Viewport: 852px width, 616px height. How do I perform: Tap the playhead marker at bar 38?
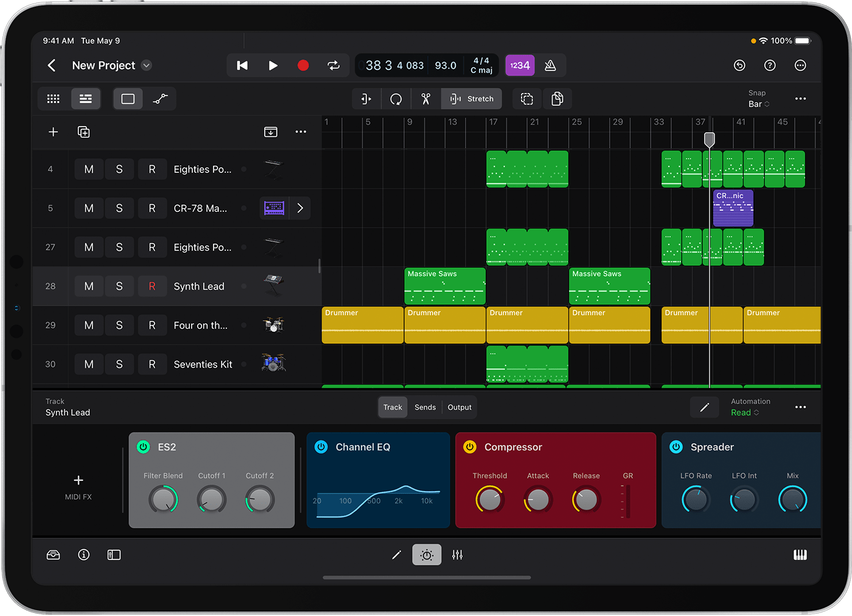coord(709,139)
